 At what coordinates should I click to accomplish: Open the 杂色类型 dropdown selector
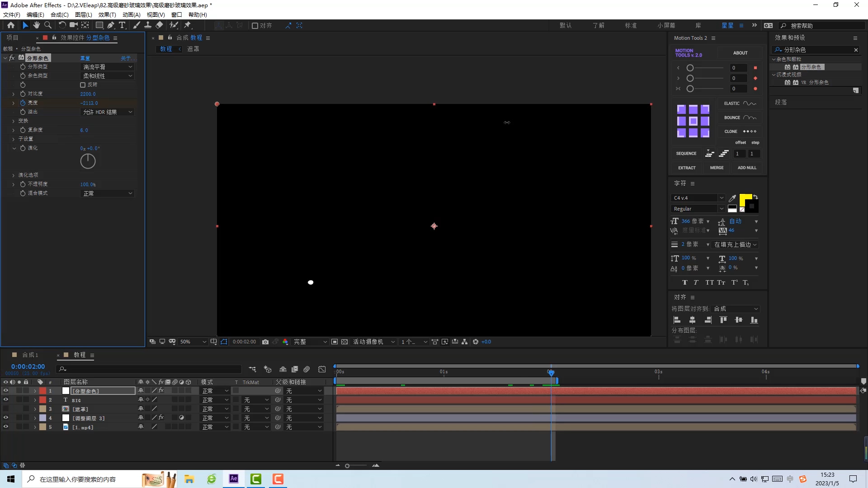[x=106, y=75]
